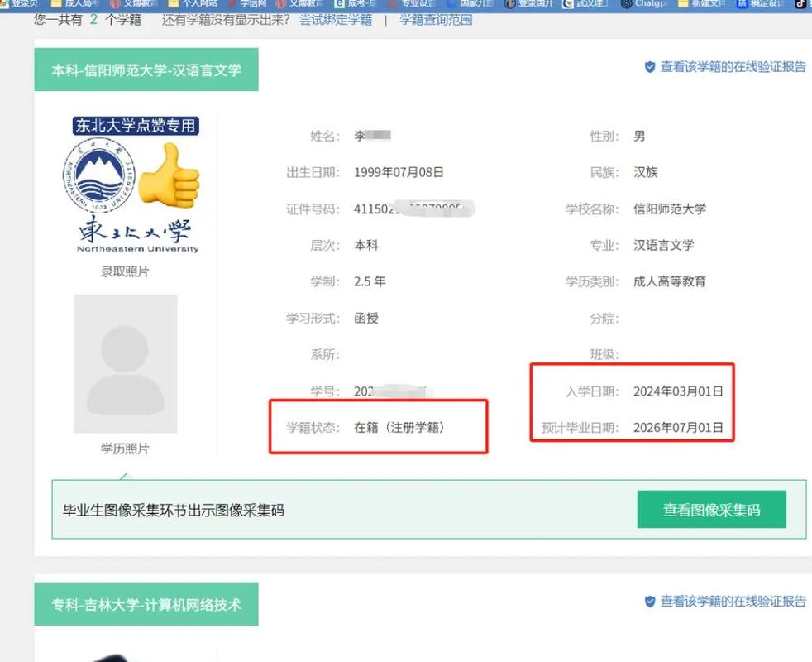Click the shield icon in the 专科 section verification link
This screenshot has width=812, height=662.
pos(651,602)
